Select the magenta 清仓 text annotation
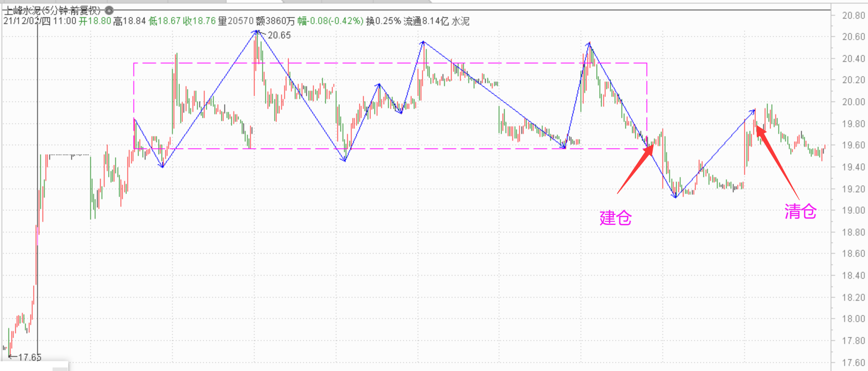This screenshot has height=371, width=868. pos(800,211)
